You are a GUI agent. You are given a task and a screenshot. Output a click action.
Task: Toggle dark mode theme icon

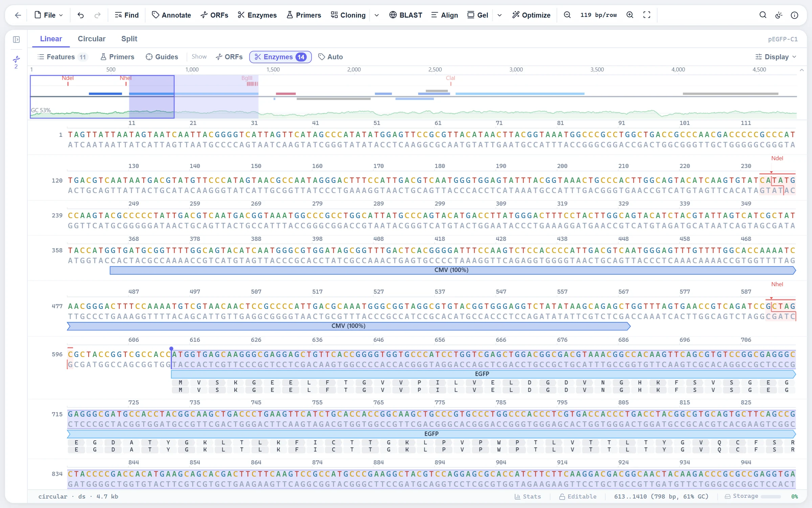tap(779, 15)
